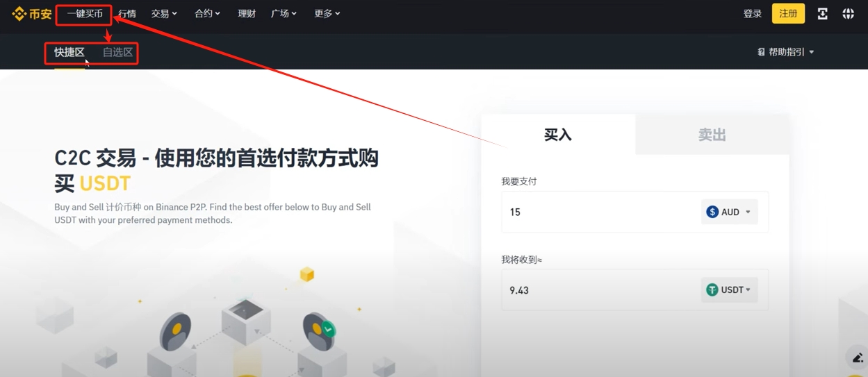Open 一键买币 menu item

point(85,14)
